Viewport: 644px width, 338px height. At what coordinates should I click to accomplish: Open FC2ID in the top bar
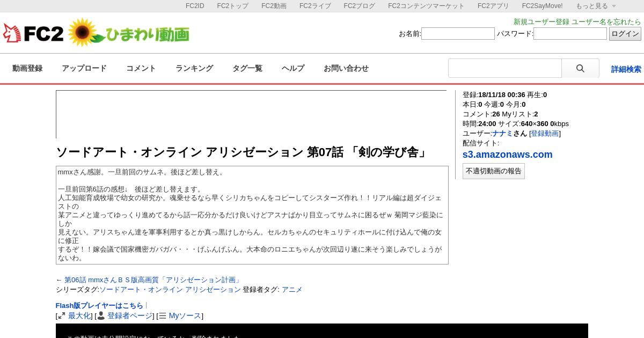tap(195, 6)
